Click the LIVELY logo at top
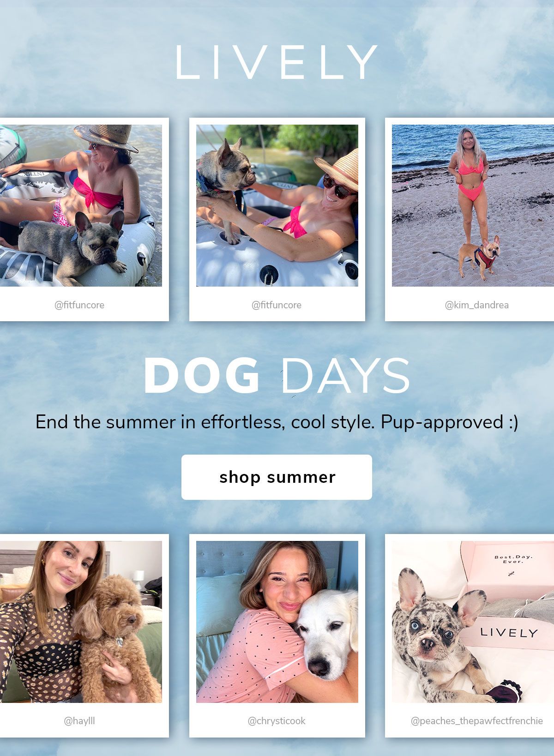This screenshot has height=756, width=554. coord(277,62)
